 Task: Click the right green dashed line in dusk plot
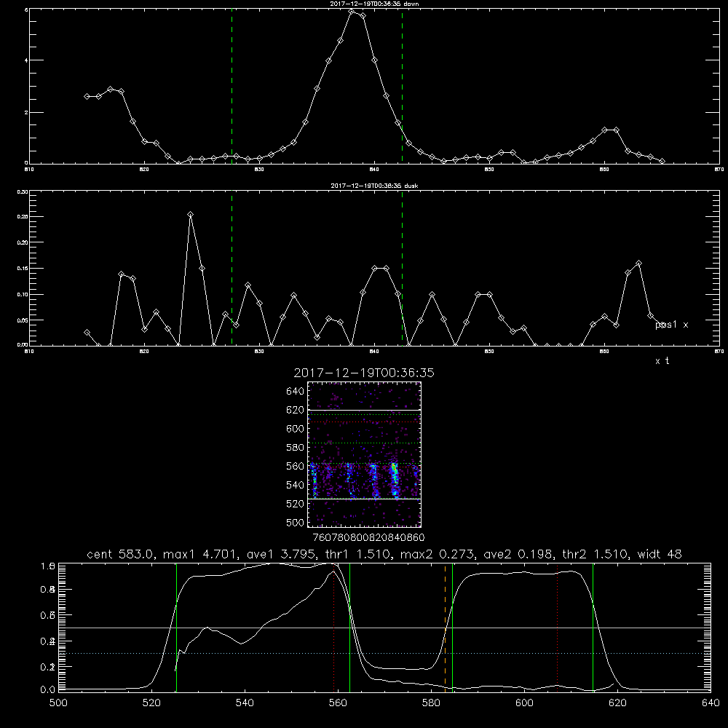click(x=402, y=268)
